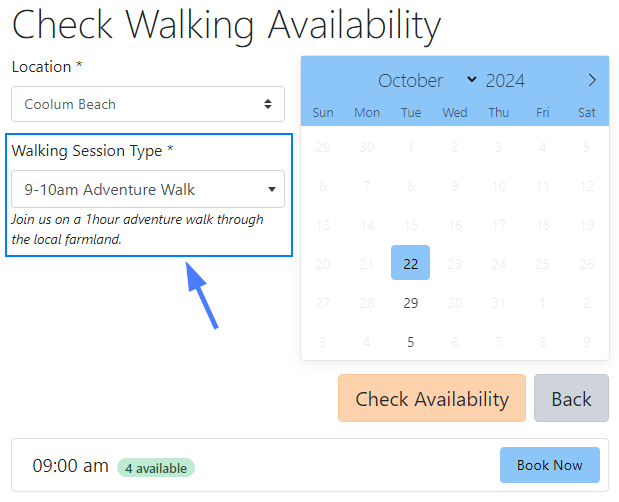Expand the Coolum Beach location dropdown

pyautogui.click(x=148, y=104)
